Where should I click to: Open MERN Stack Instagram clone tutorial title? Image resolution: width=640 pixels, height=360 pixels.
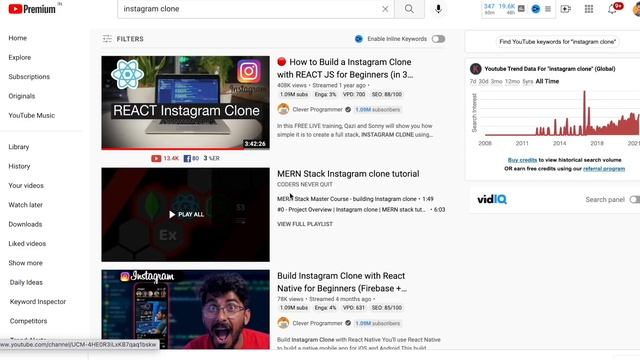(348, 174)
